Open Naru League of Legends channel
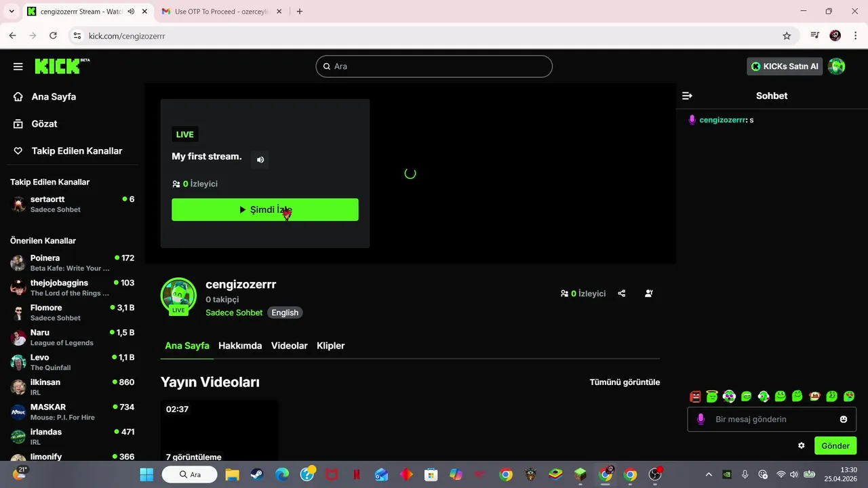The image size is (868, 488). pos(72,338)
